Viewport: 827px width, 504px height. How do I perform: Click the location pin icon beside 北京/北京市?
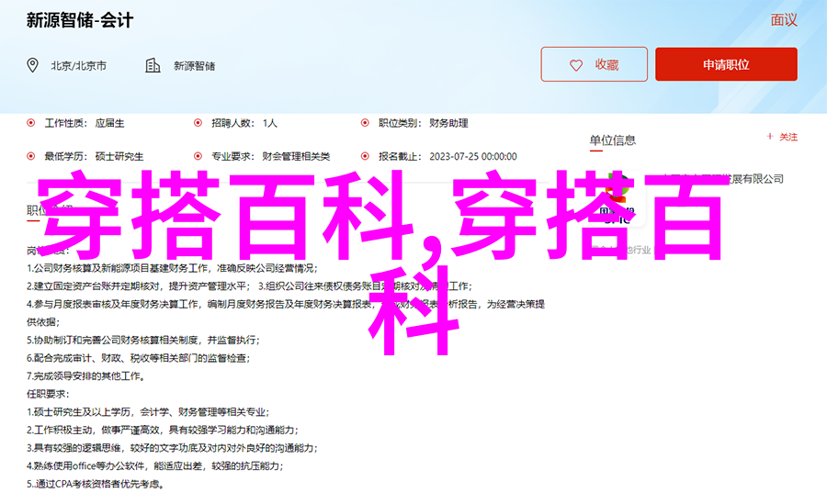click(x=33, y=65)
